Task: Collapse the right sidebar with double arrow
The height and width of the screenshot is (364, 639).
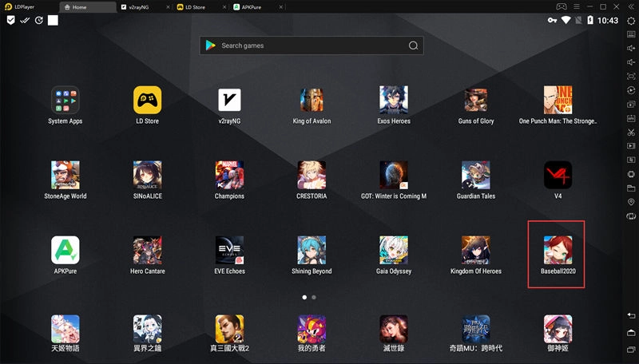Action: tap(631, 6)
